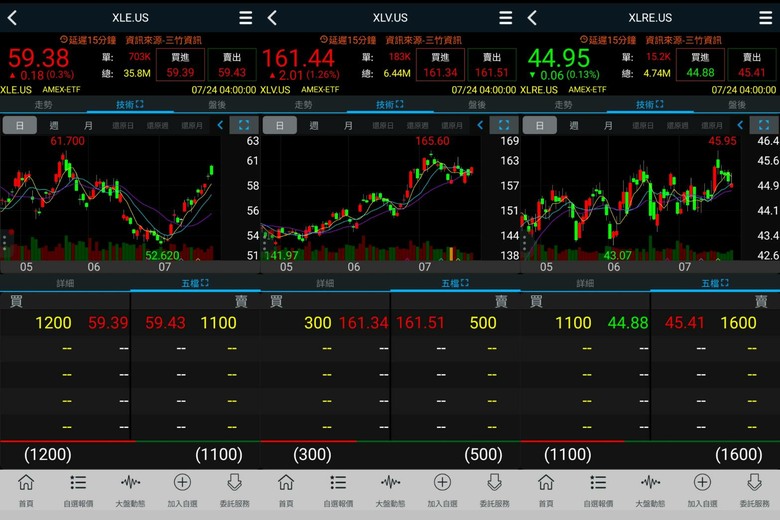The image size is (780, 520).
Task: Open three-dot options on XLE.US chart
Action: point(4,242)
